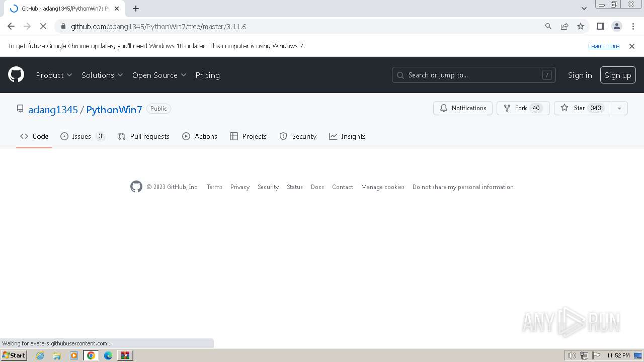Expand the Solutions menu
Viewport: 644px width, 362px height.
pyautogui.click(x=102, y=75)
